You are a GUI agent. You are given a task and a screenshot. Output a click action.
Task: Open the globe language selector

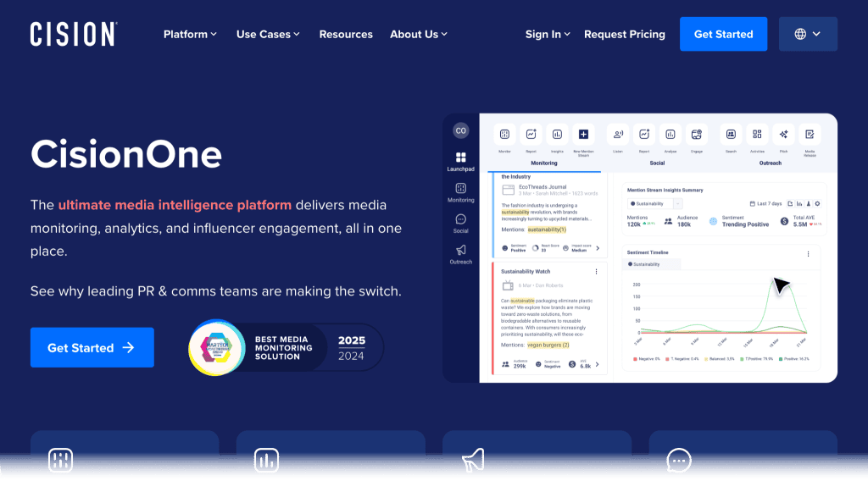tap(808, 34)
